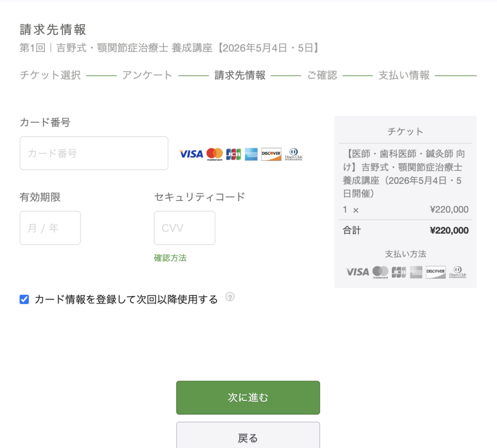Click the gray Diners Club icon in summary
Screen dimensions: 497x448
click(457, 272)
